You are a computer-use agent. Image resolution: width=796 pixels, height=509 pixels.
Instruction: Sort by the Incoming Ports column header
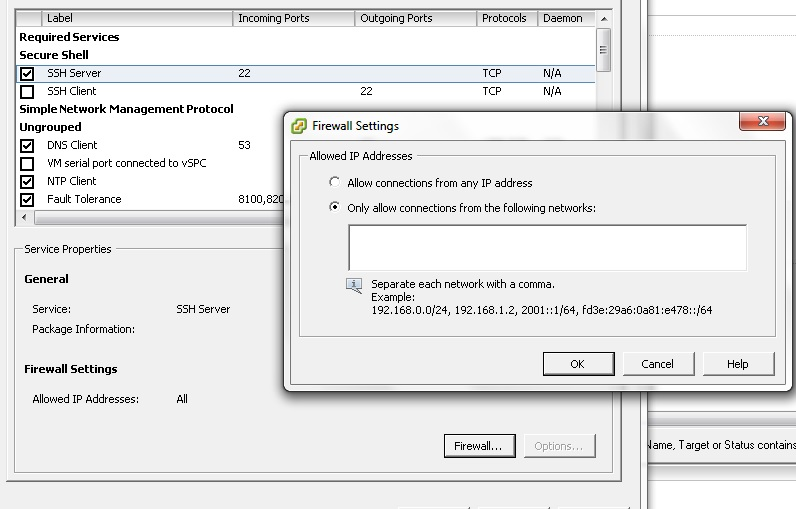(293, 18)
